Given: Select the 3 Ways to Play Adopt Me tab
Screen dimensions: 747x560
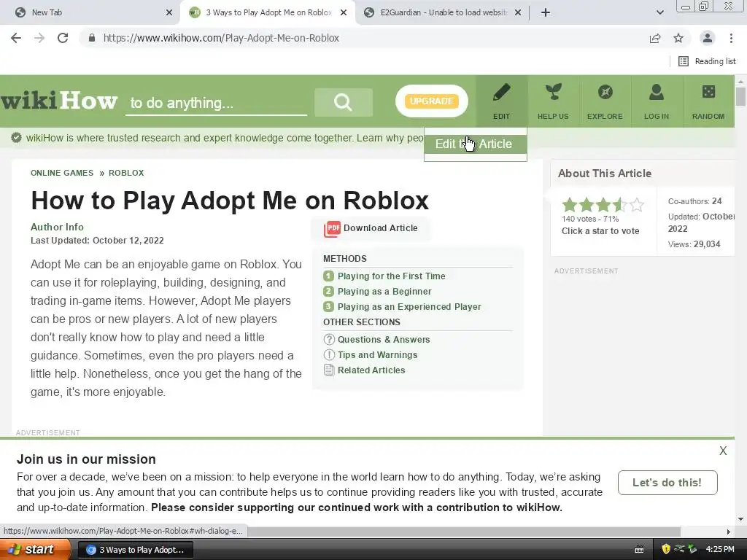Looking at the screenshot, I should (x=267, y=12).
